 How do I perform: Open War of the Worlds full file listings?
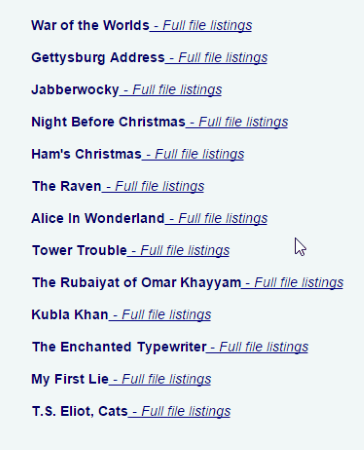pyautogui.click(x=201, y=26)
